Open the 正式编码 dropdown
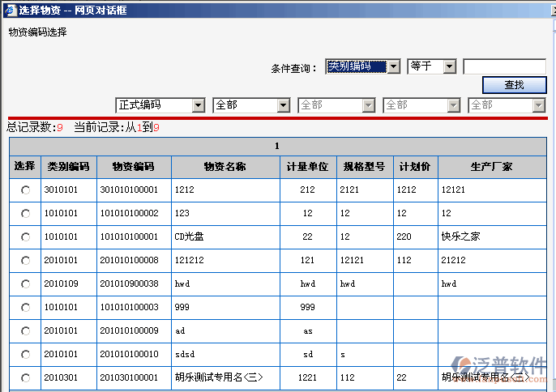The width and height of the screenshot is (556, 392). [x=160, y=105]
